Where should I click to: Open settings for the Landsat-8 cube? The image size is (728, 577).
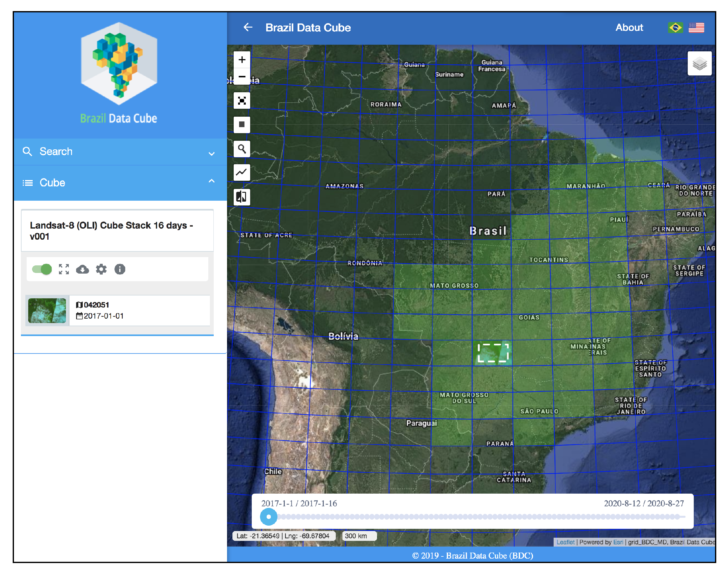coord(101,269)
